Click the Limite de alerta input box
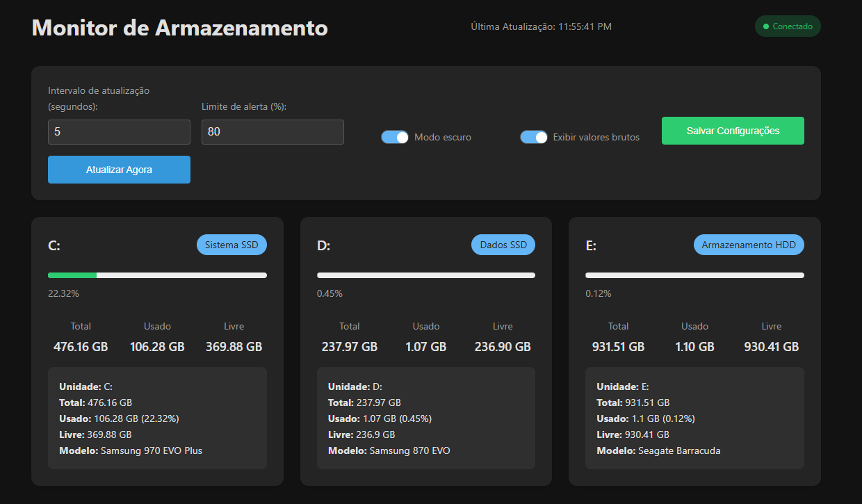This screenshot has height=504, width=862. pos(273,131)
